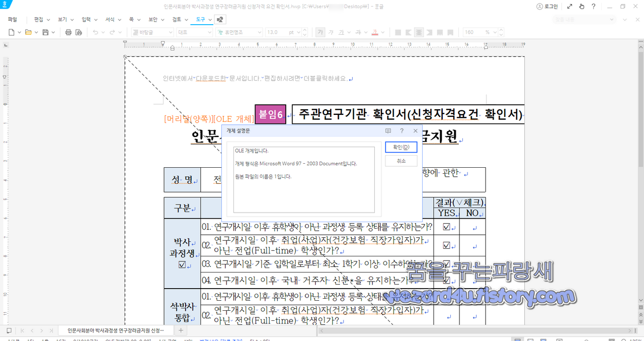This screenshot has height=341, width=644.
Task: Select the center alignment icon
Action: [x=419, y=32]
